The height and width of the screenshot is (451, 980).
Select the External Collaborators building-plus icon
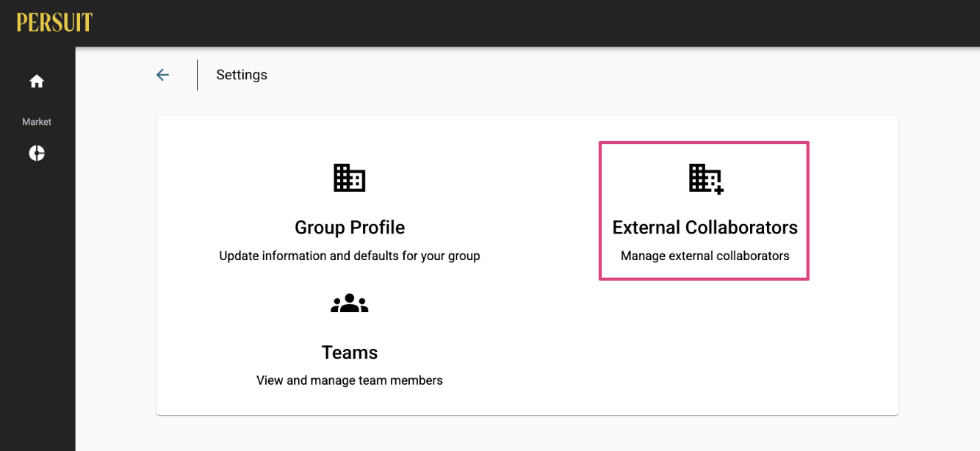706,178
